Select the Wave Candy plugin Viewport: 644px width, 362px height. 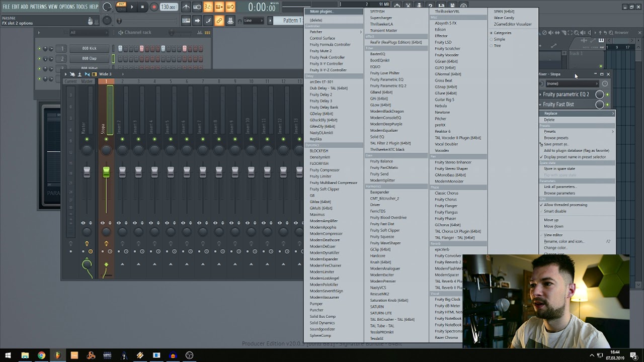pyautogui.click(x=504, y=18)
